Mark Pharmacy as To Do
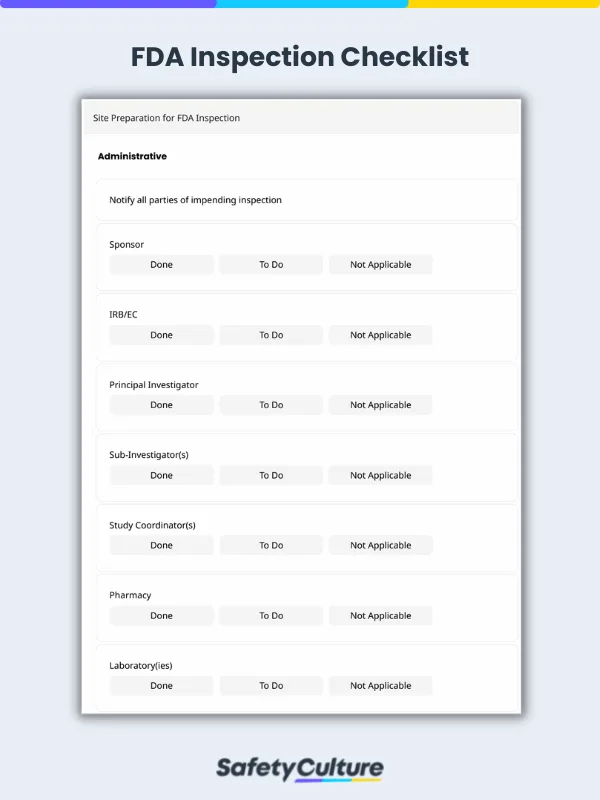This screenshot has width=600, height=800. coord(270,615)
